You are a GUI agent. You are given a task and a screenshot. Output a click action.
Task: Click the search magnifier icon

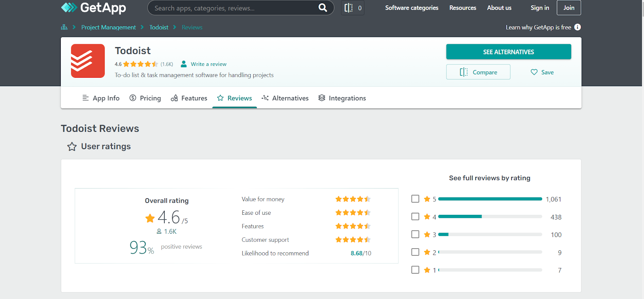323,8
